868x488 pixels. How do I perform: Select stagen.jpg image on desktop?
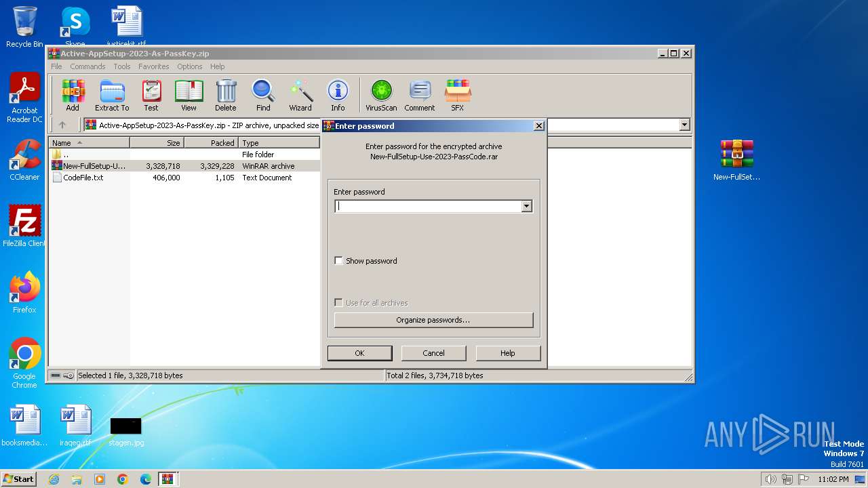pos(126,431)
